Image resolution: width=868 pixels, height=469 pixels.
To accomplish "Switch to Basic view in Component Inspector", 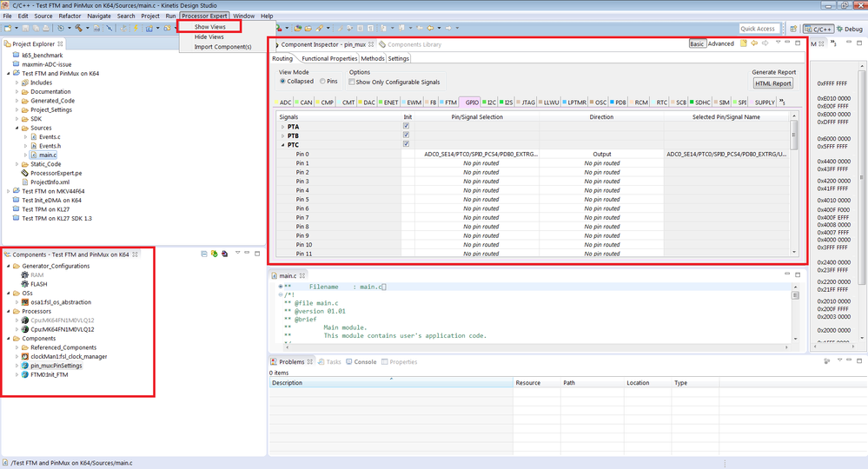I will pos(697,43).
